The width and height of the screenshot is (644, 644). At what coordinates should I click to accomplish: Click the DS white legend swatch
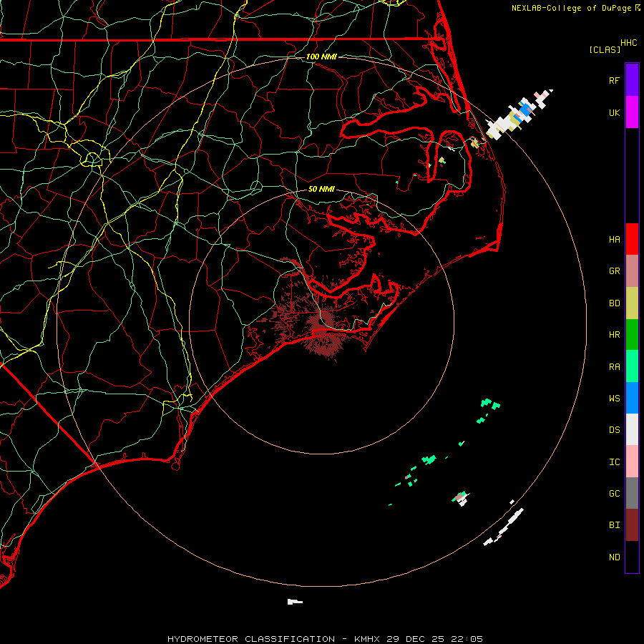coord(632,429)
